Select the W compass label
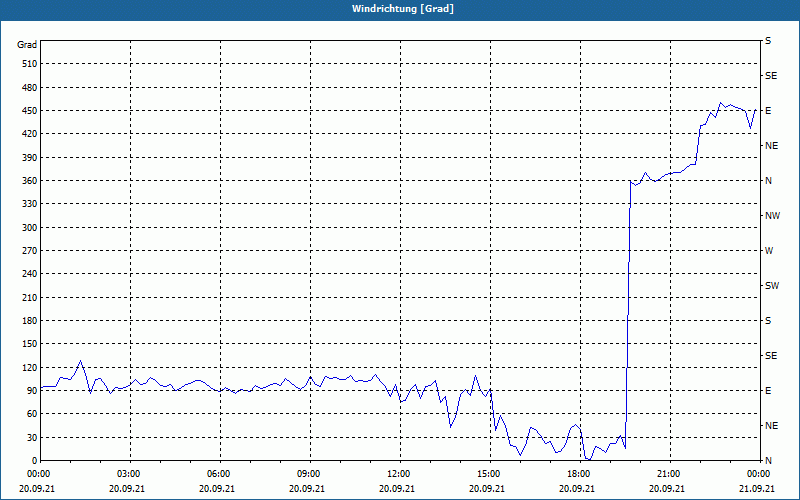 click(769, 251)
